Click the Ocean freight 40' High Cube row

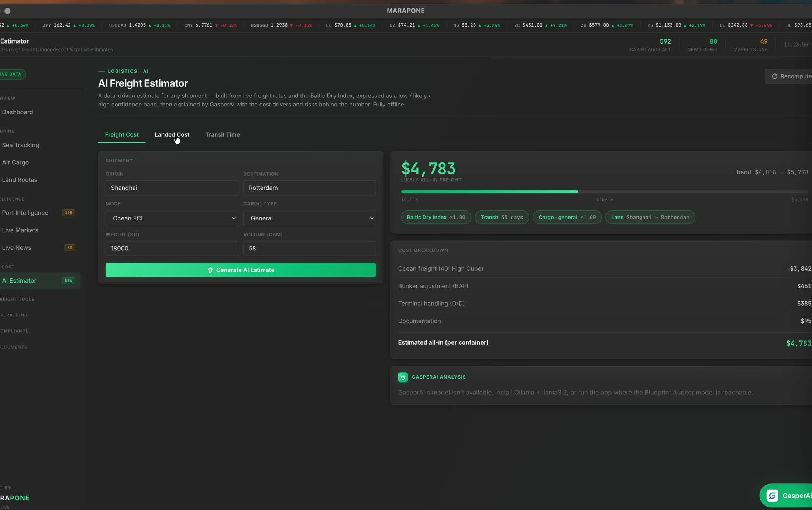point(605,268)
